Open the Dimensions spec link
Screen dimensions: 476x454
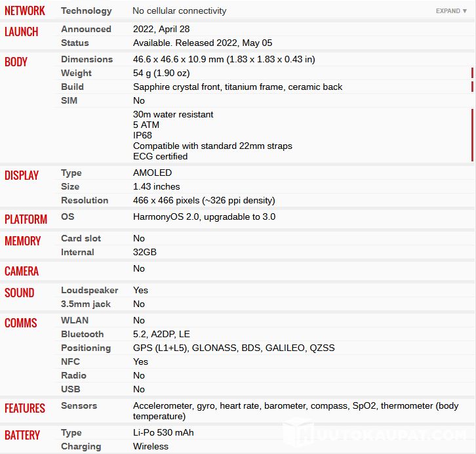tap(87, 59)
